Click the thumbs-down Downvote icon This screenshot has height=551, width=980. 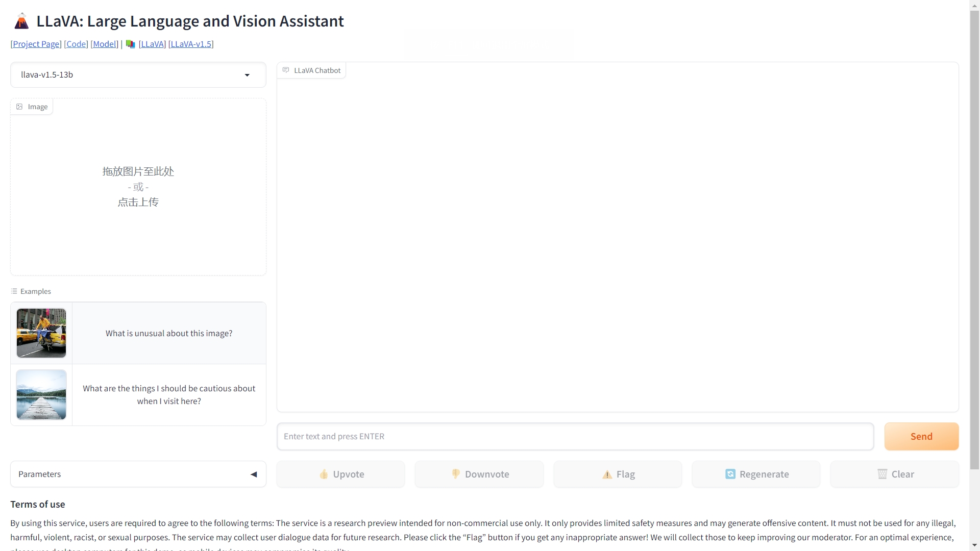[456, 474]
